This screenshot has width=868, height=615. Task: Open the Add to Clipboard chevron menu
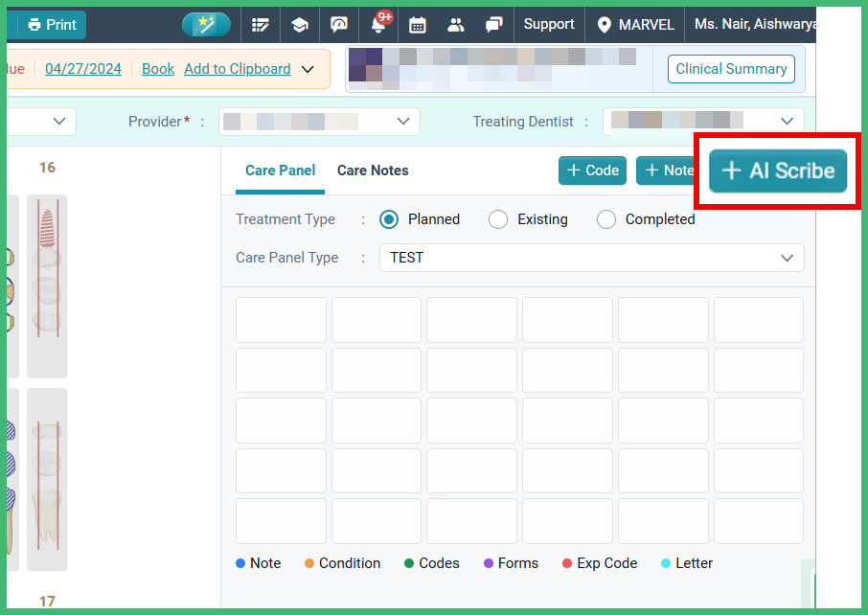[308, 69]
